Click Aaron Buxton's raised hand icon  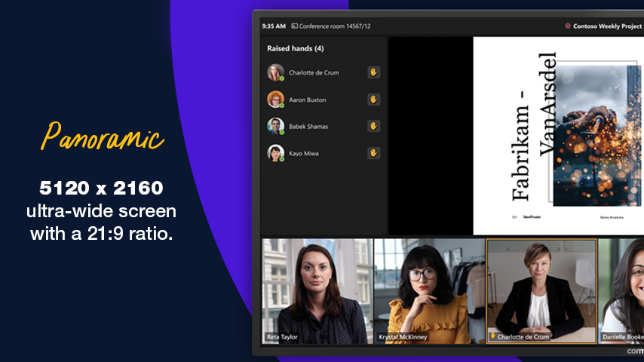click(x=373, y=100)
